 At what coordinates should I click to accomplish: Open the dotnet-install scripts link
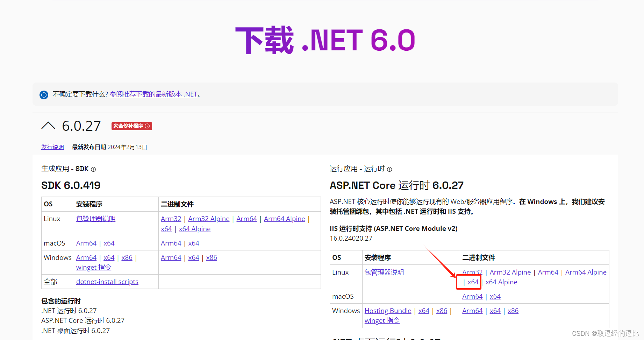(107, 282)
